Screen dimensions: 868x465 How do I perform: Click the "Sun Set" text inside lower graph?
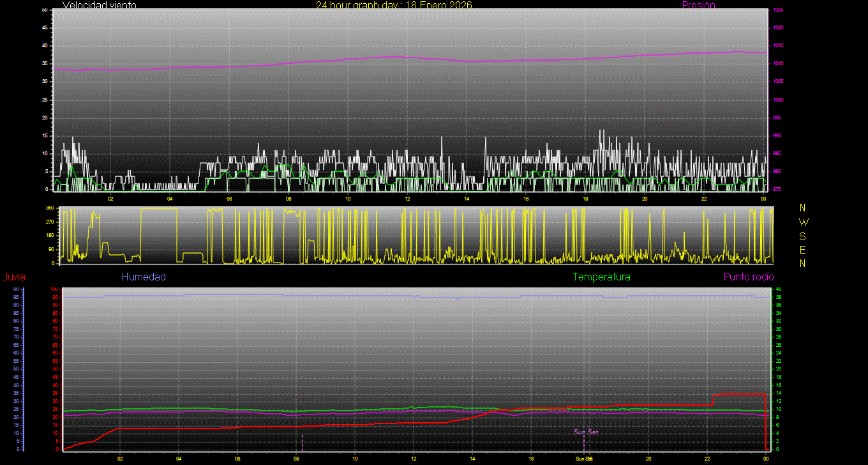point(585,432)
